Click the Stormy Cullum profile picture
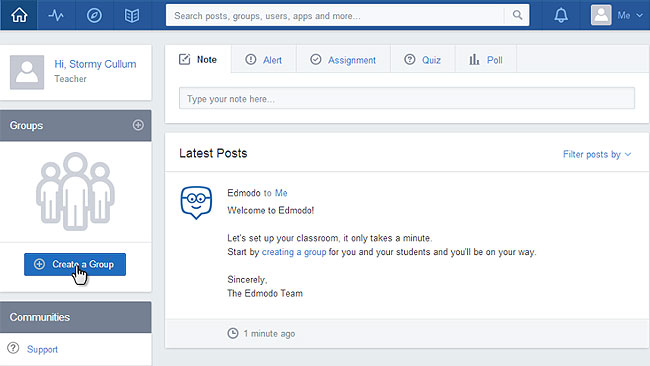 click(27, 72)
